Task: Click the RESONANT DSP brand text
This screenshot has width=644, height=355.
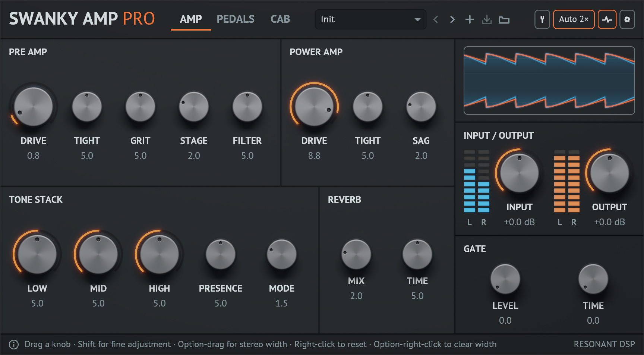Action: pyautogui.click(x=604, y=344)
